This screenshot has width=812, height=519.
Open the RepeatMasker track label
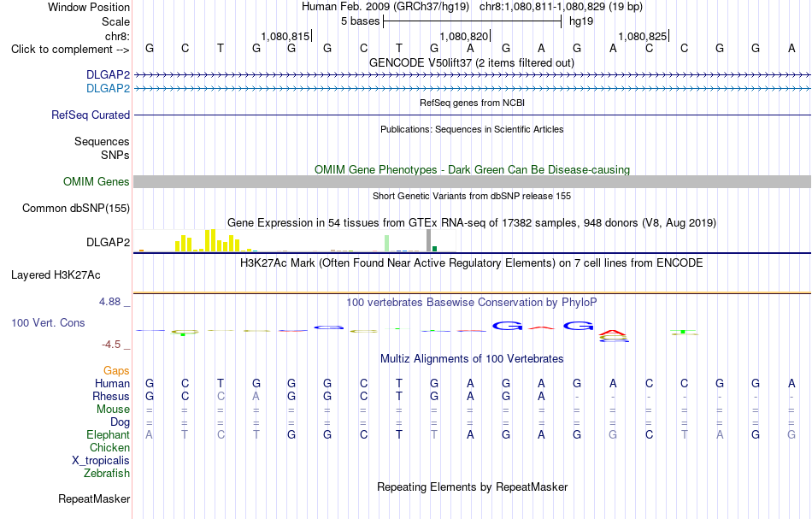pos(94,499)
